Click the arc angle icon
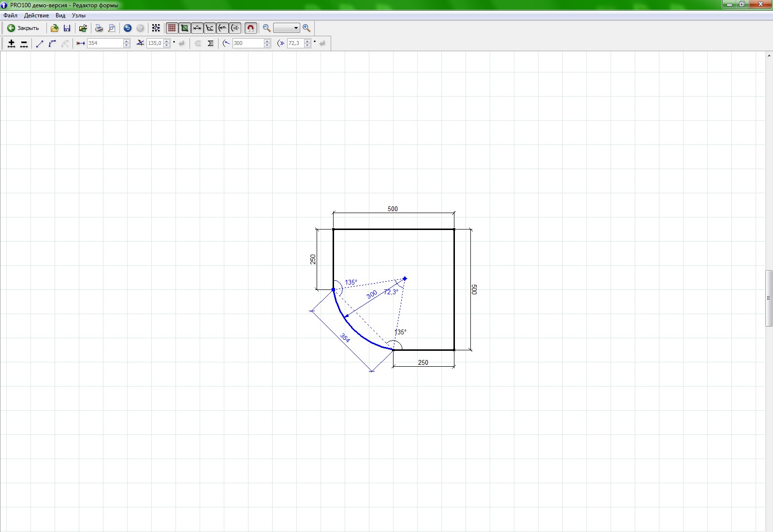The width and height of the screenshot is (773, 532). 281,43
